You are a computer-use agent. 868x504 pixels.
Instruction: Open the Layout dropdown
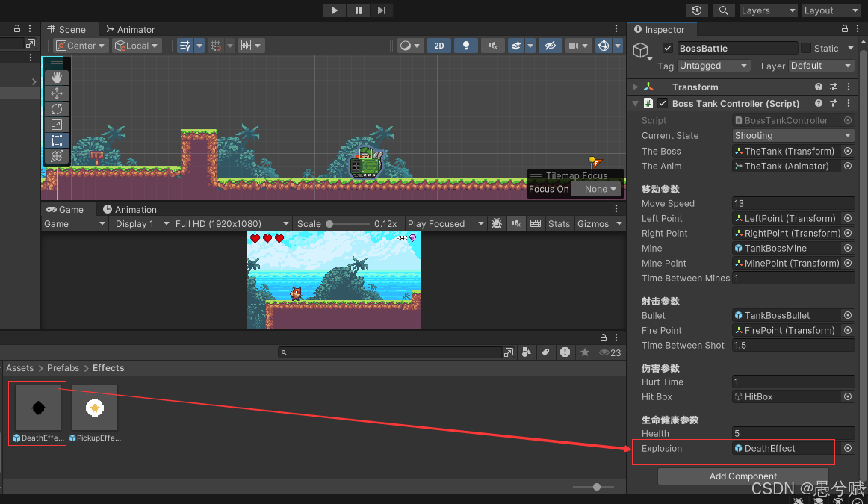pyautogui.click(x=831, y=10)
